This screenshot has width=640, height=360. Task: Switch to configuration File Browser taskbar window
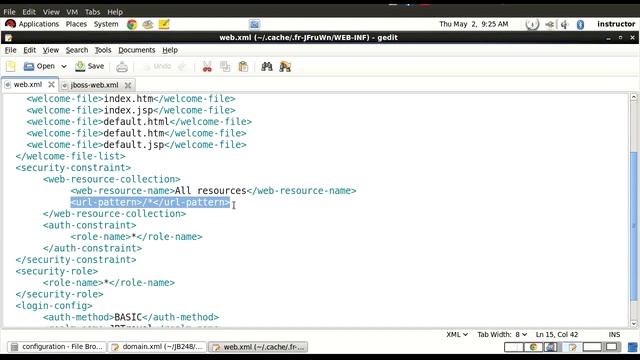(x=57, y=347)
